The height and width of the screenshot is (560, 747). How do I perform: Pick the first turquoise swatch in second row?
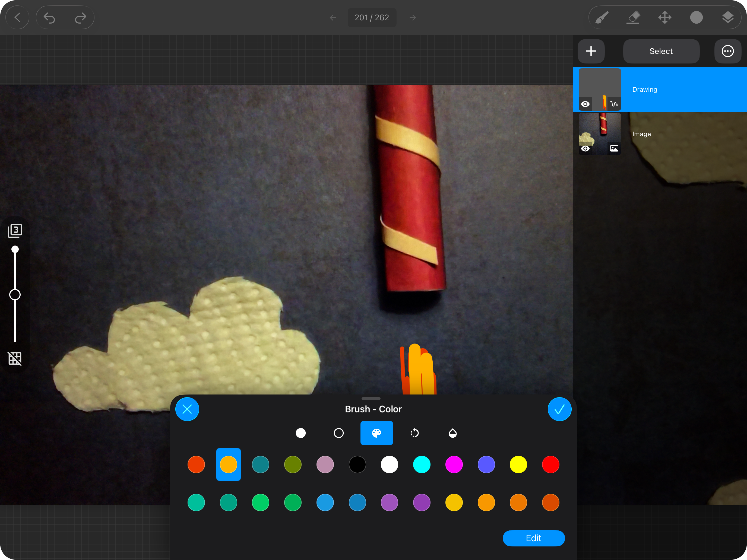point(196,502)
